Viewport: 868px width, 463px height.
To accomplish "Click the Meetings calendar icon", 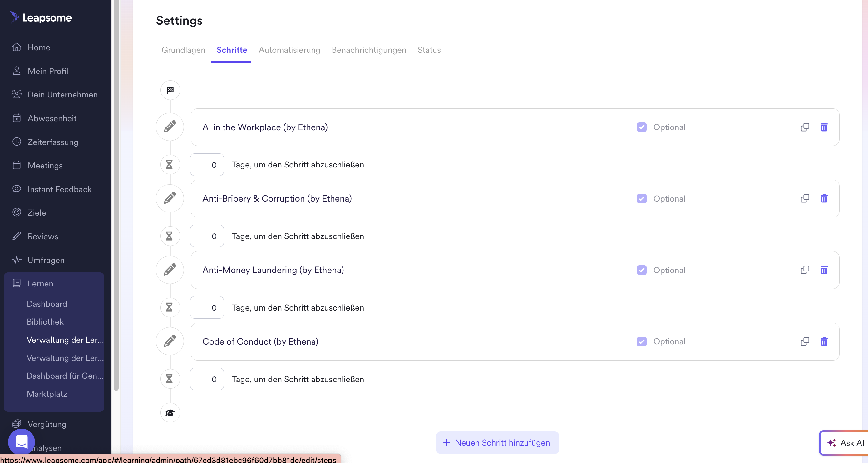I will pos(17,165).
